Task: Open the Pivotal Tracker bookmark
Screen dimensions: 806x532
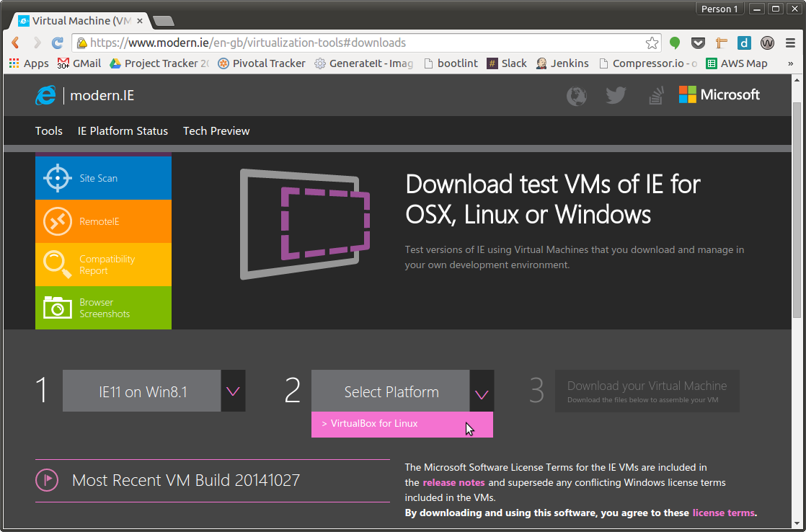Action: tap(262, 63)
